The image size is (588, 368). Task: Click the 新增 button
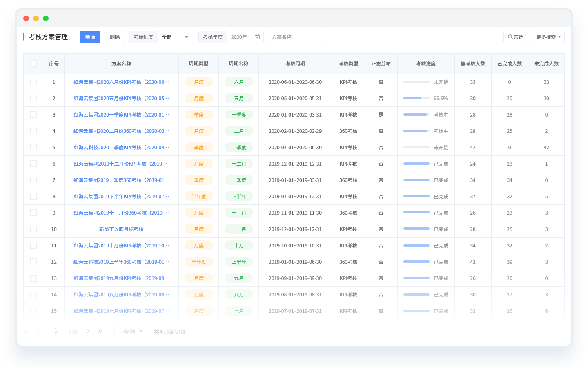pos(90,37)
